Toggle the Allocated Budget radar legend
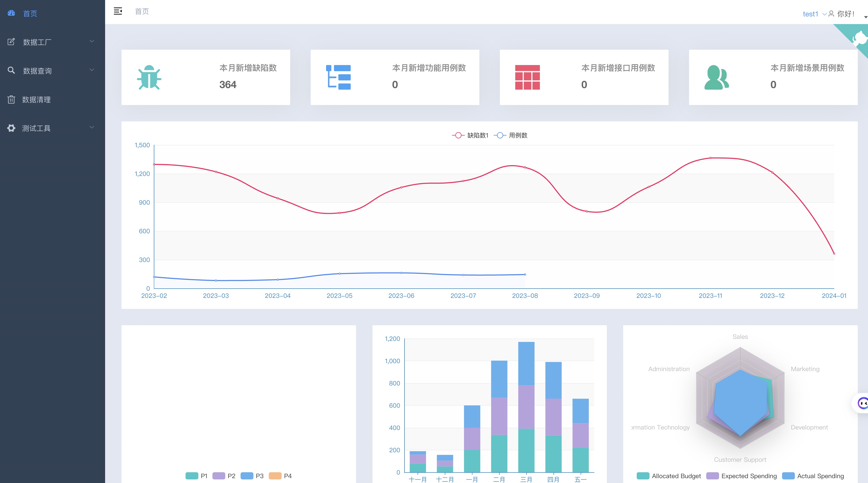The height and width of the screenshot is (483, 868). click(669, 476)
